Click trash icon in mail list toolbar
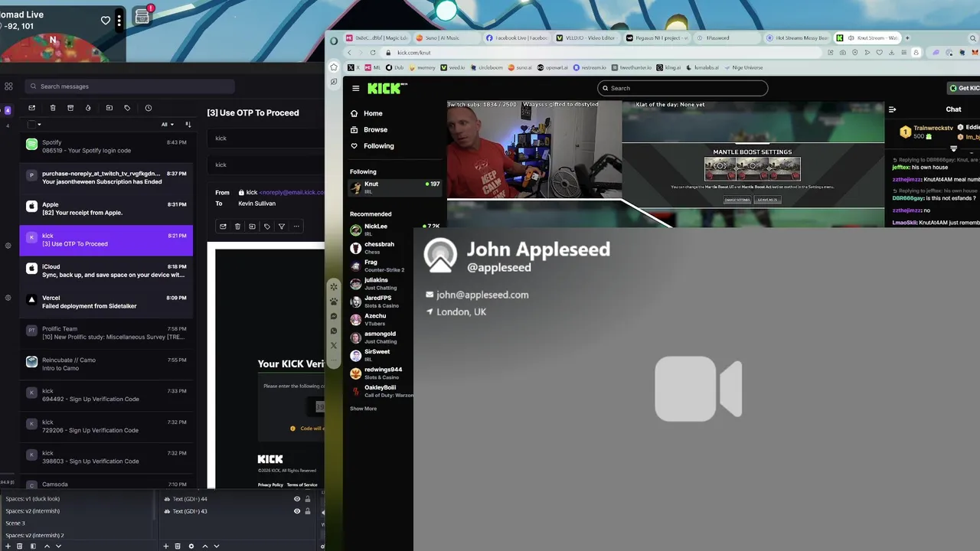Image resolution: width=980 pixels, height=551 pixels. pyautogui.click(x=53, y=108)
